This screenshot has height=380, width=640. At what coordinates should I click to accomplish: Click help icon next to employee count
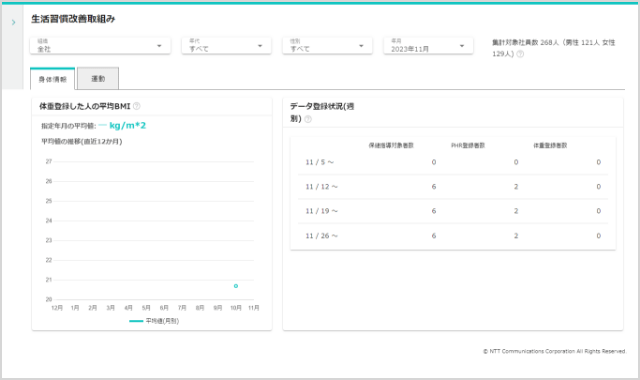(x=520, y=54)
